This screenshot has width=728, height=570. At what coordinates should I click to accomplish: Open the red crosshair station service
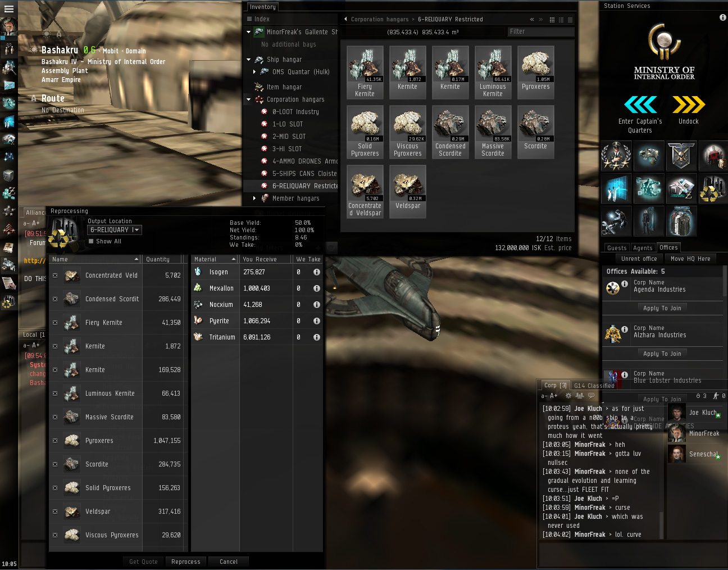(713, 156)
